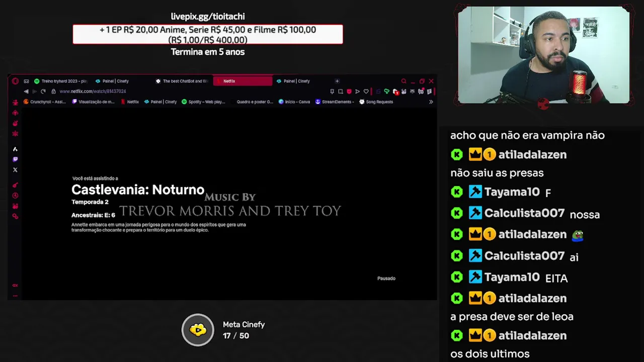Open Painel | Cinefy bookmark
This screenshot has height=362, width=644.
[160, 102]
